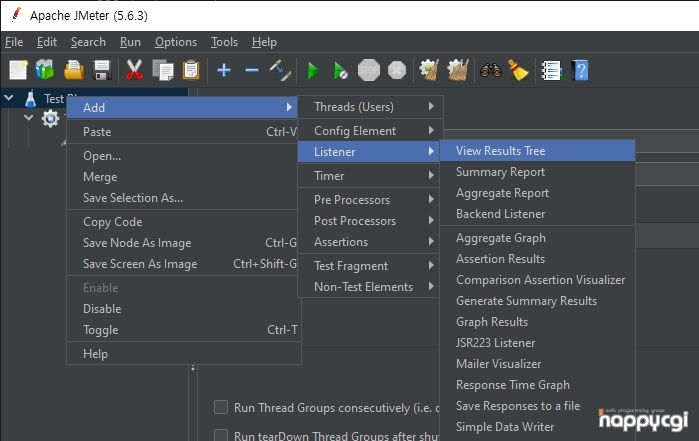Click the Open file folder icon
699x441 pixels.
74,70
